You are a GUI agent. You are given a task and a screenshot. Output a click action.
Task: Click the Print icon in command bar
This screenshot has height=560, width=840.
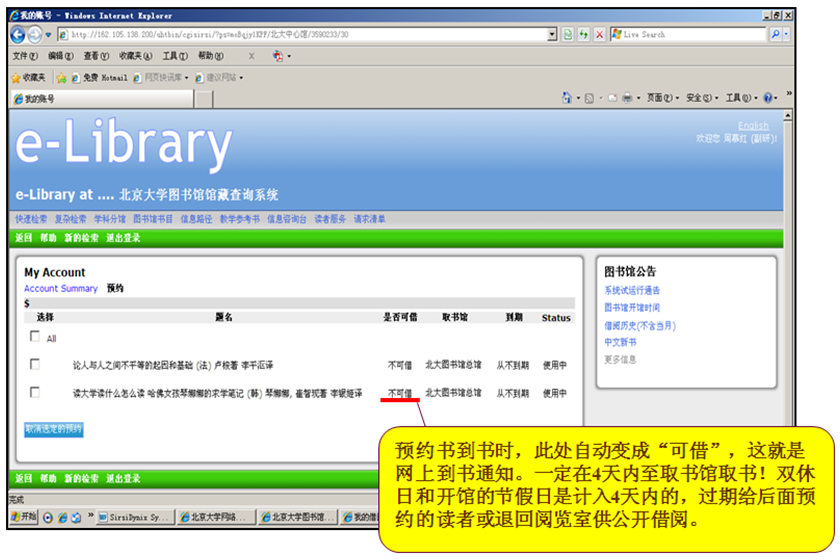(627, 98)
